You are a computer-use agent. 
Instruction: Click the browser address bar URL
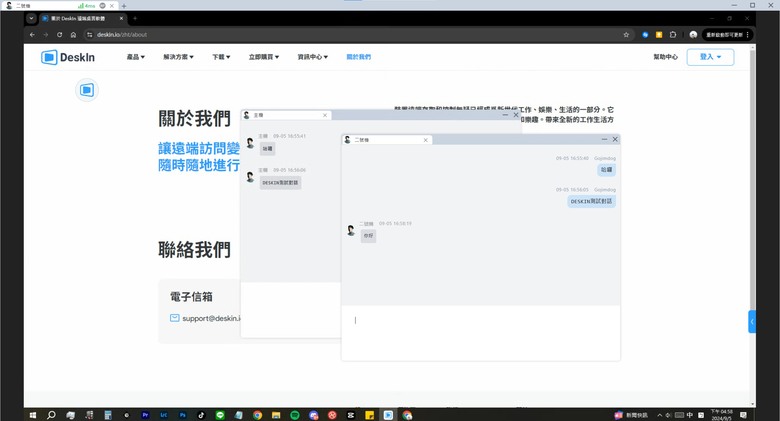[122, 35]
